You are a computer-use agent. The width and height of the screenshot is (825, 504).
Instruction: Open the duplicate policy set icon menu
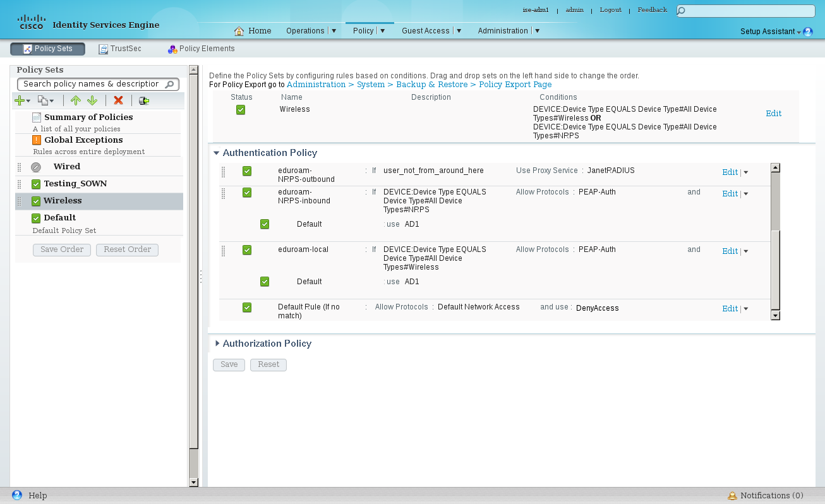(45, 100)
